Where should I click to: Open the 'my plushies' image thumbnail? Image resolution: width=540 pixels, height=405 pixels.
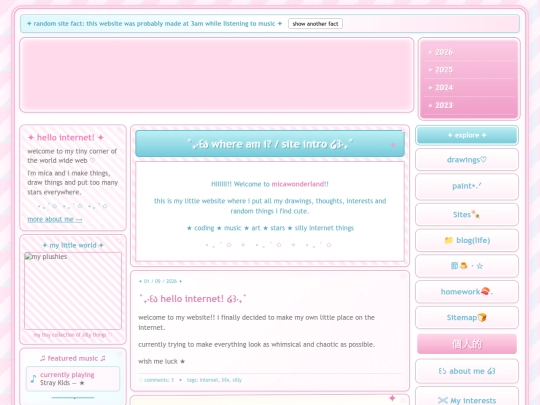pos(73,291)
